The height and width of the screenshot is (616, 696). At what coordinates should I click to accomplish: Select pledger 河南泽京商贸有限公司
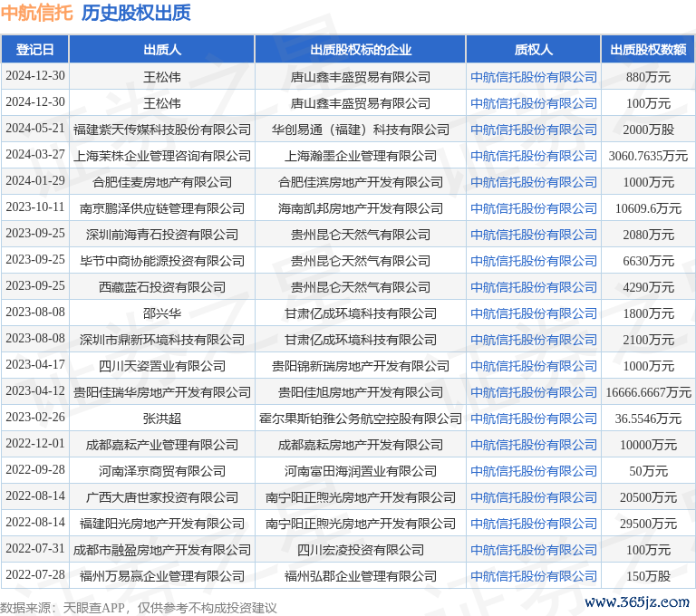pos(162,471)
